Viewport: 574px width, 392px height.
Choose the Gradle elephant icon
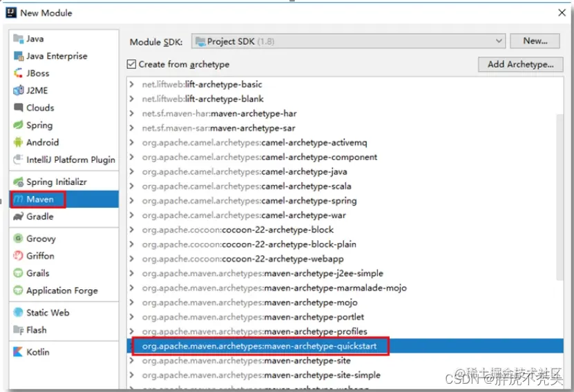(x=18, y=217)
